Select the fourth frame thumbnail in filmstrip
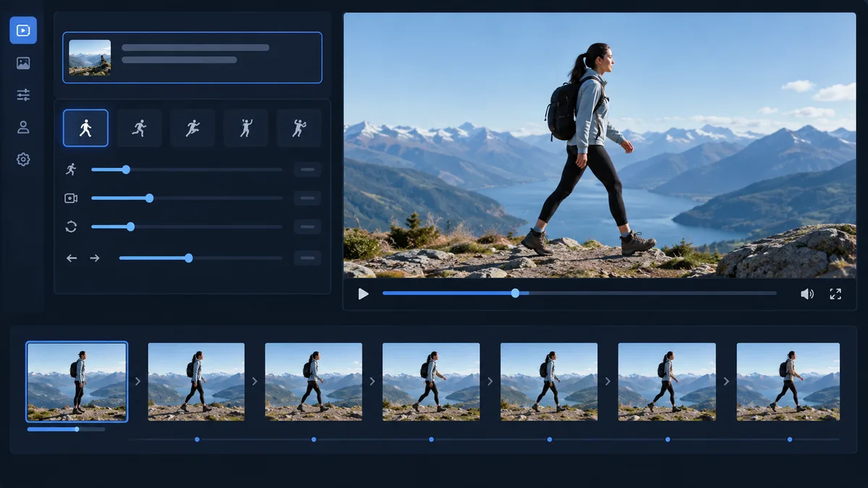Image resolution: width=868 pixels, height=488 pixels. pos(431,382)
